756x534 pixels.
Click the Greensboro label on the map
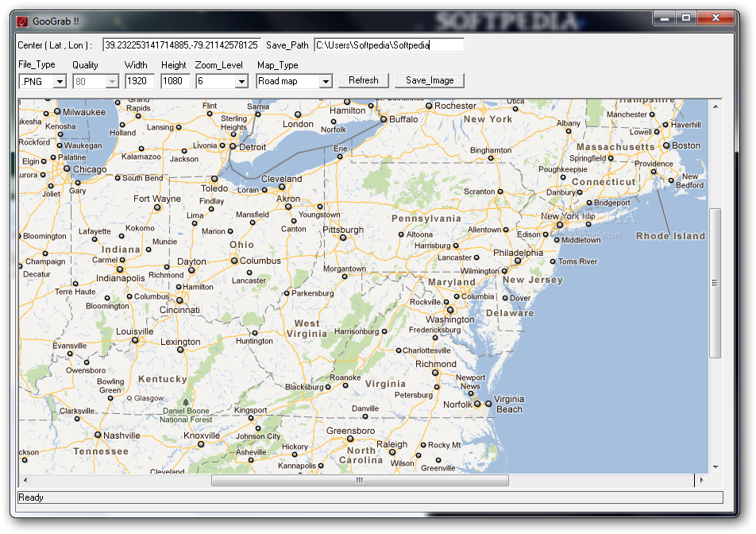(350, 430)
